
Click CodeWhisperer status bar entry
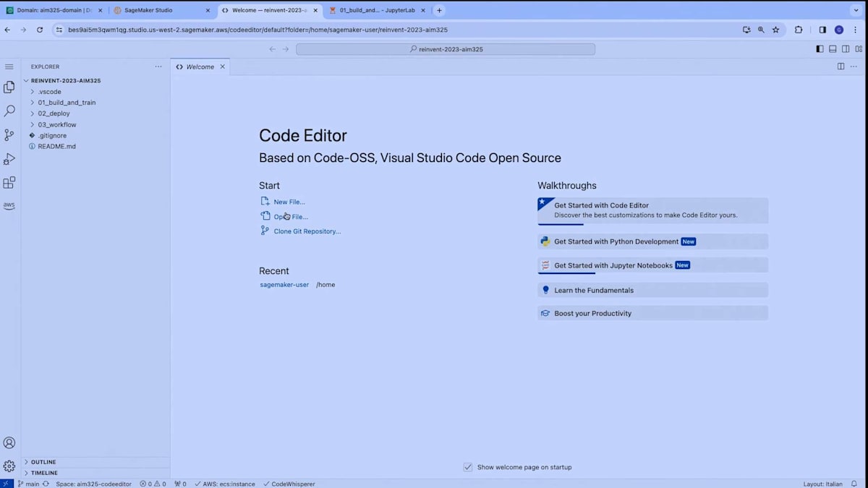click(x=289, y=484)
